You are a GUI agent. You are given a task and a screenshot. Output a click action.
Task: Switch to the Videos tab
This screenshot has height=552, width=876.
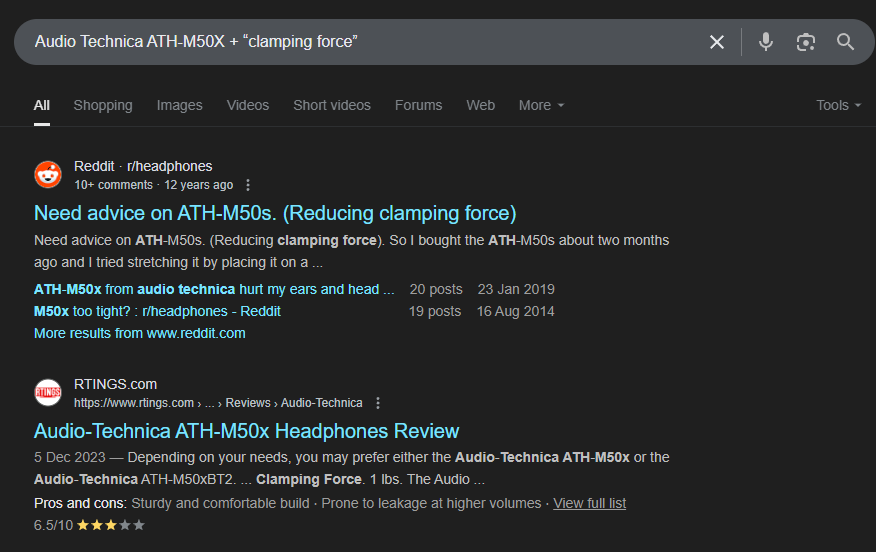click(247, 105)
